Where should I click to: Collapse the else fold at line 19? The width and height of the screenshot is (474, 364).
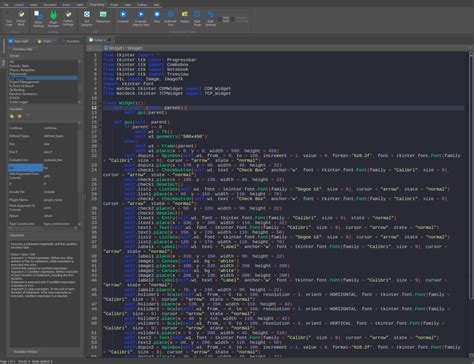click(100, 141)
